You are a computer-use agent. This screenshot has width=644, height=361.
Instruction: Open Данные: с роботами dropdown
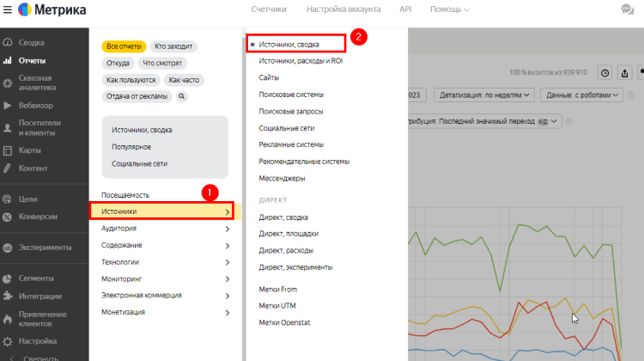[581, 95]
